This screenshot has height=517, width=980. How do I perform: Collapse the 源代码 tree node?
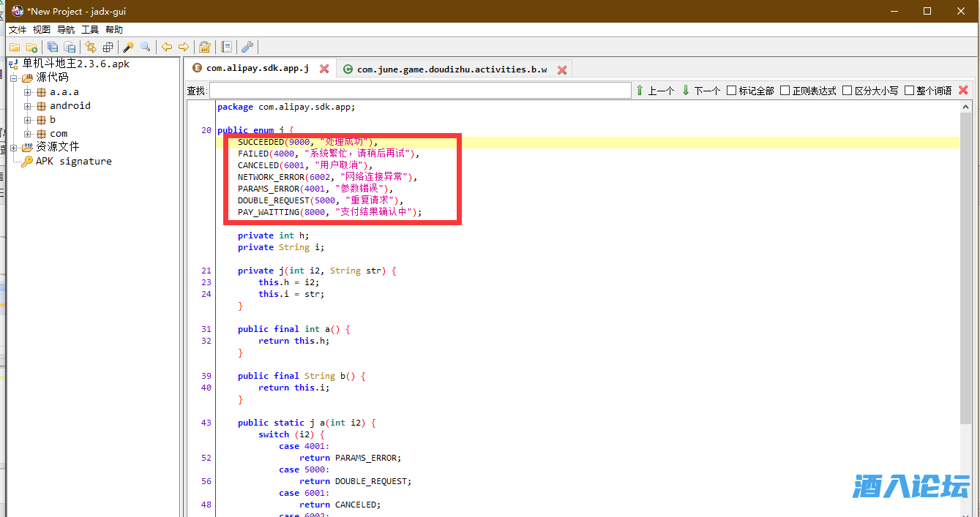[x=14, y=78]
